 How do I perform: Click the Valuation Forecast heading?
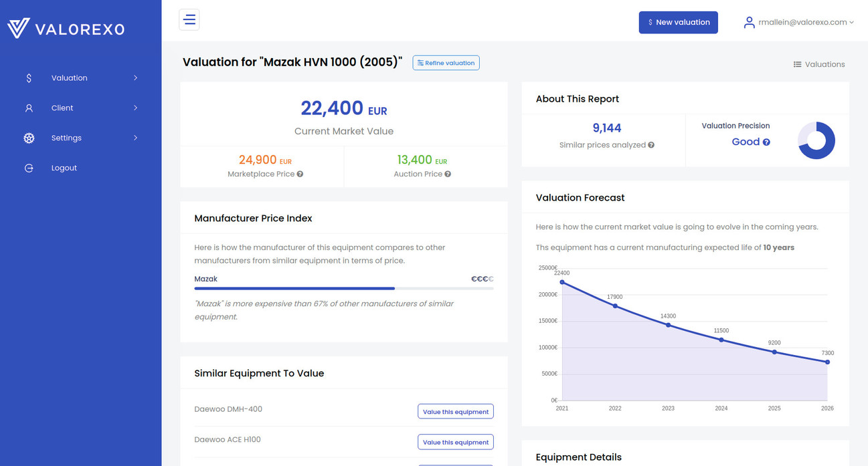coord(580,198)
